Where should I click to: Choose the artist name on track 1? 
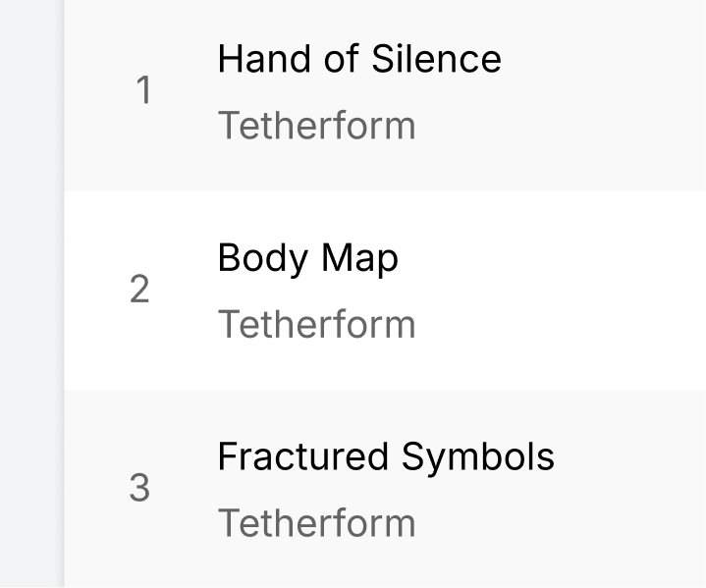[316, 126]
